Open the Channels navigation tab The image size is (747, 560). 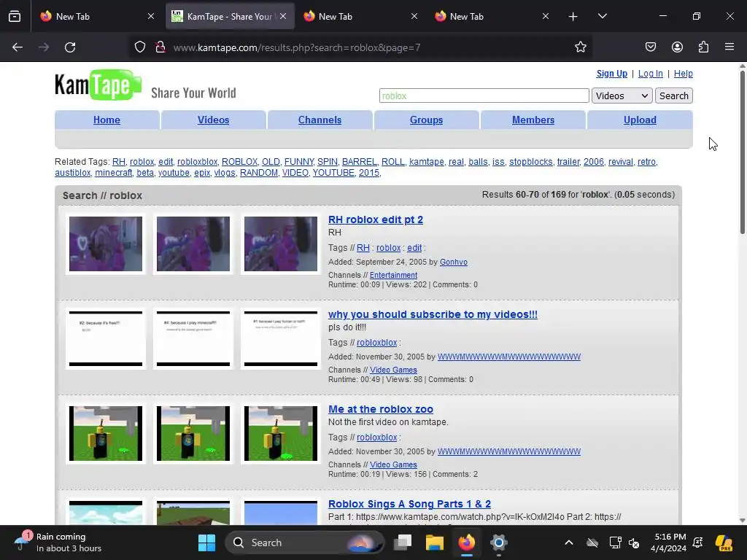pos(320,120)
